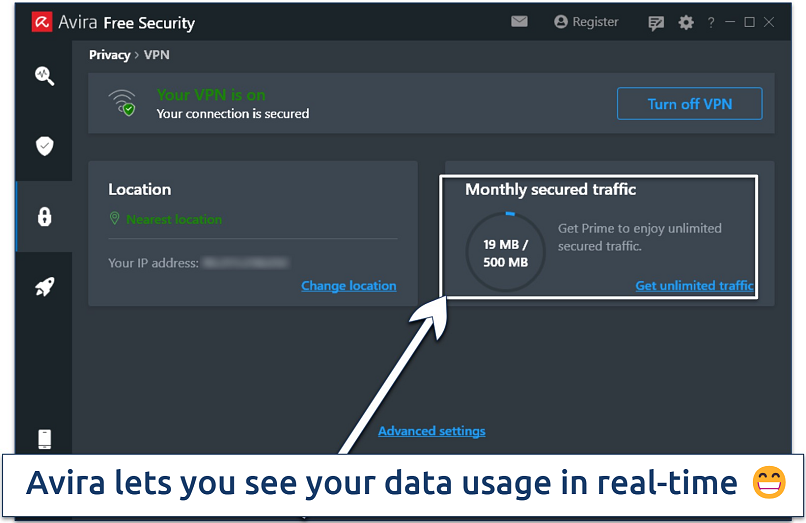Select the Privacy lock sidebar icon

point(44,216)
